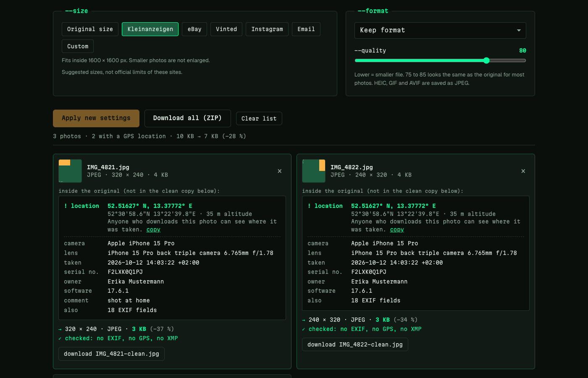Open the Keep format dropdown
The image size is (588, 378).
point(440,30)
